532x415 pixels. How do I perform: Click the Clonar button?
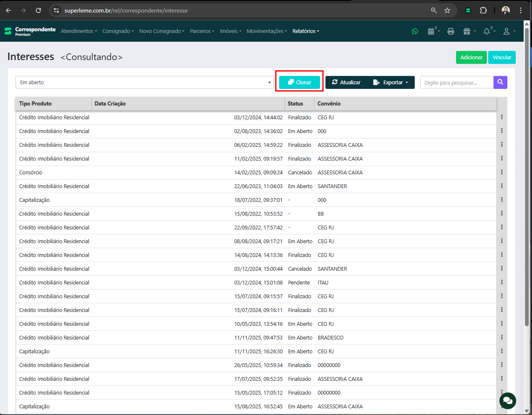300,83
